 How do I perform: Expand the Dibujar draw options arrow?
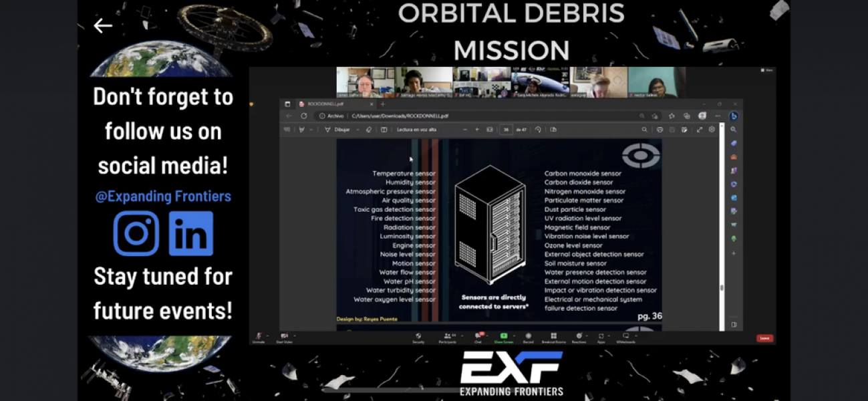point(359,130)
